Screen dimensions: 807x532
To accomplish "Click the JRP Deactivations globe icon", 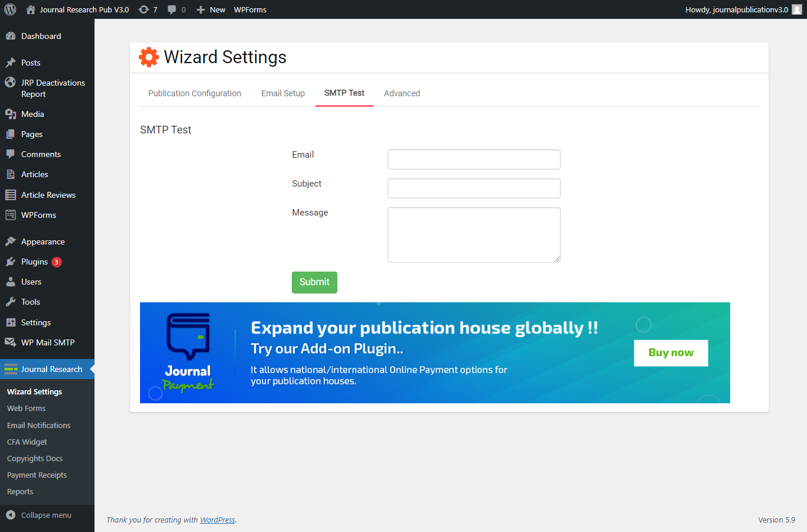I will point(11,83).
